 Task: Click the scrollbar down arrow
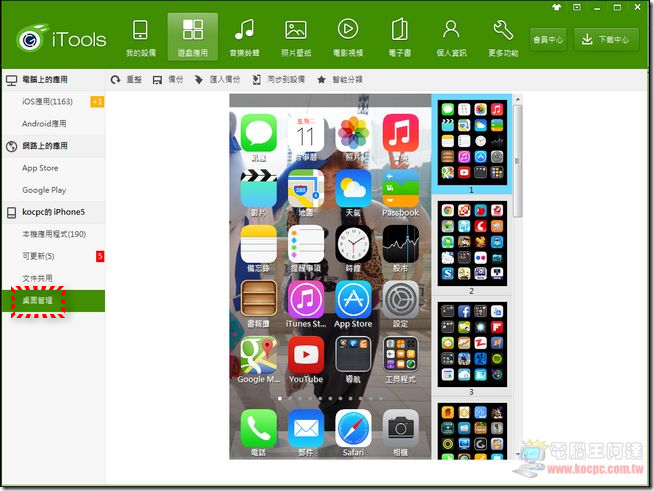click(517, 454)
